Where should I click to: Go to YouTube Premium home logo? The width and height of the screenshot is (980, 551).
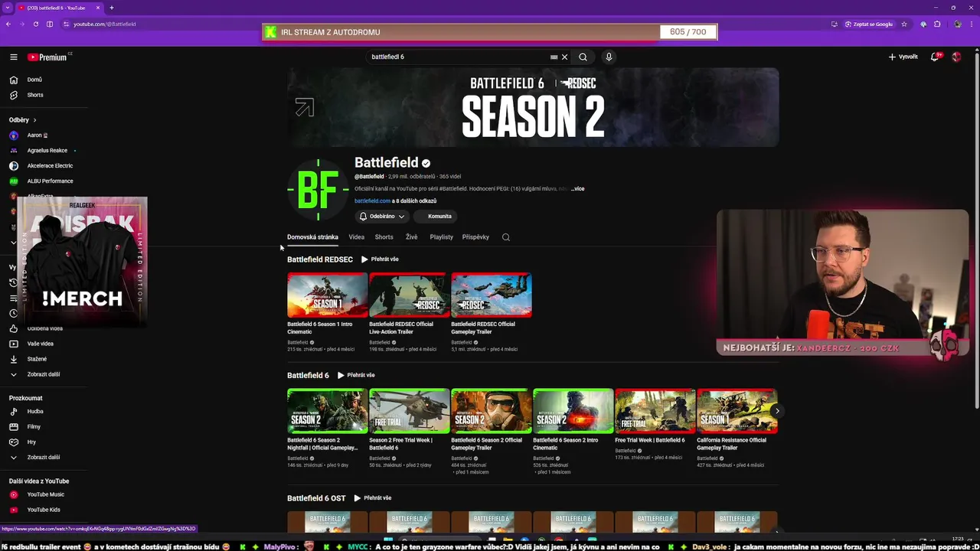pyautogui.click(x=47, y=57)
